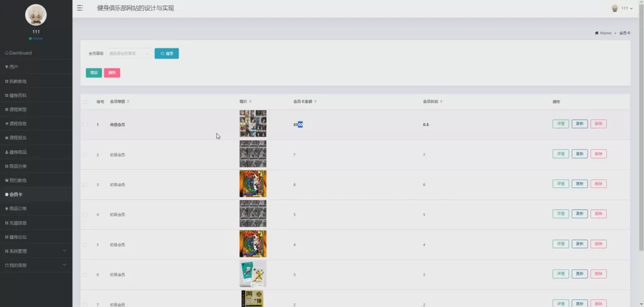Click the large profile avatar in sidebar
Screen dimensions: 644x307
pos(36,15)
